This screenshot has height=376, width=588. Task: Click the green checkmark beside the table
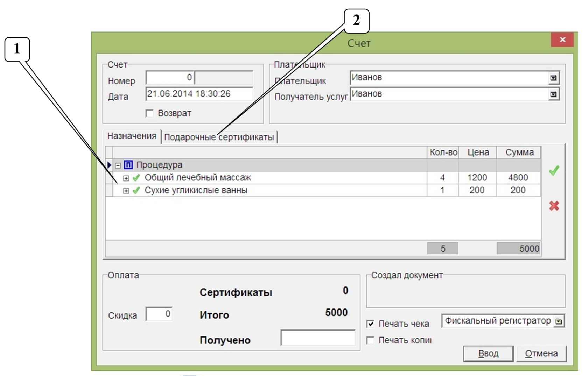click(x=554, y=171)
